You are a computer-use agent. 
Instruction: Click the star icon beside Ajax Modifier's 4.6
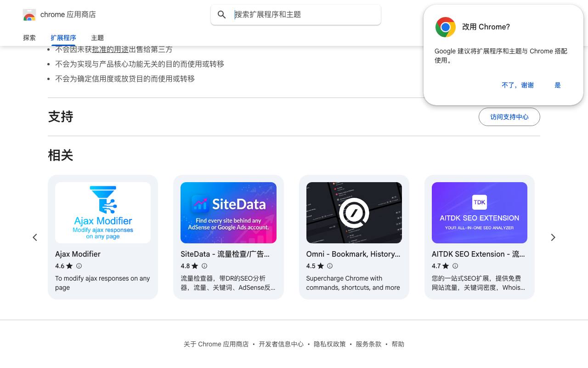pyautogui.click(x=69, y=266)
